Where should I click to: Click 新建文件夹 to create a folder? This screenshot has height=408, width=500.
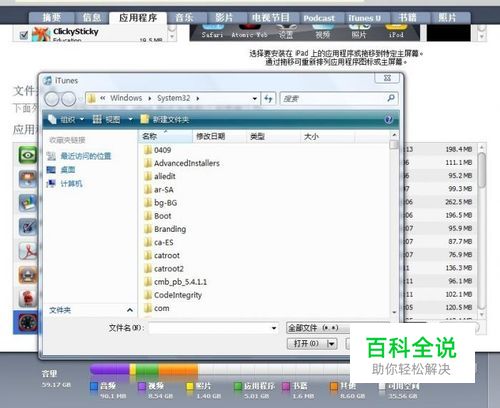[x=165, y=119]
